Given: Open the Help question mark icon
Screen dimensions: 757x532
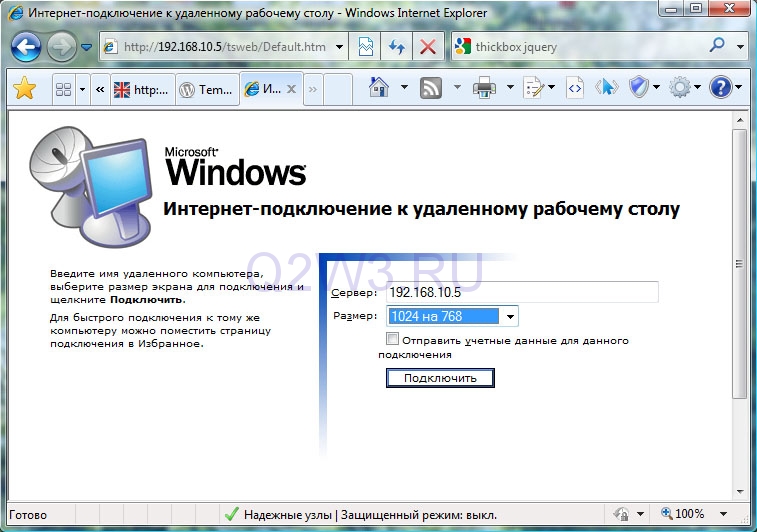Looking at the screenshot, I should pos(722,88).
